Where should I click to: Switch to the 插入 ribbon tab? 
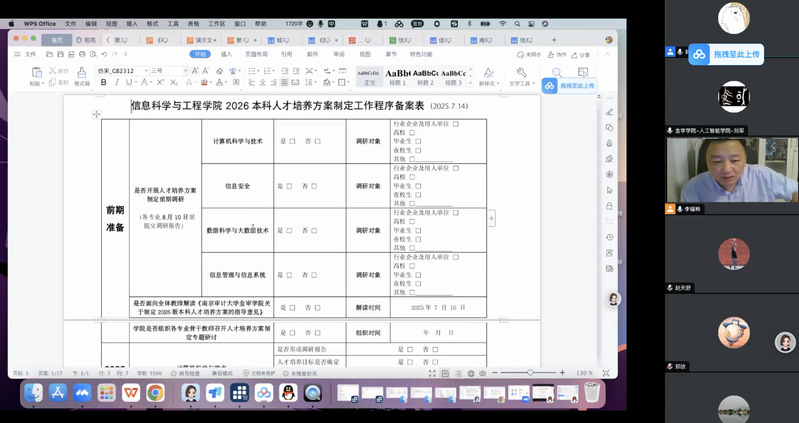coord(226,54)
